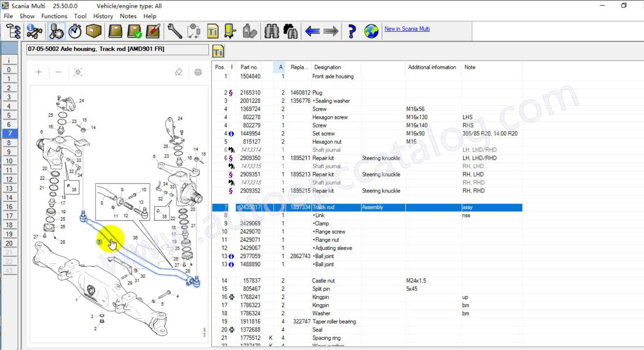Image resolution: width=644 pixels, height=350 pixels.
Task: Select the wrench tool icon
Action: click(175, 31)
